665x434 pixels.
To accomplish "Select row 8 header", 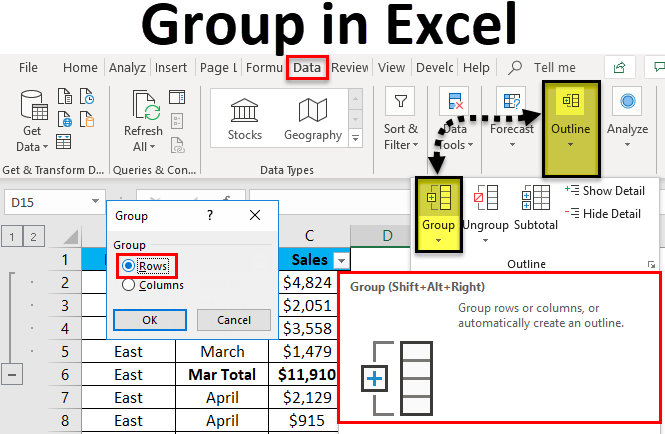I will tap(65, 421).
